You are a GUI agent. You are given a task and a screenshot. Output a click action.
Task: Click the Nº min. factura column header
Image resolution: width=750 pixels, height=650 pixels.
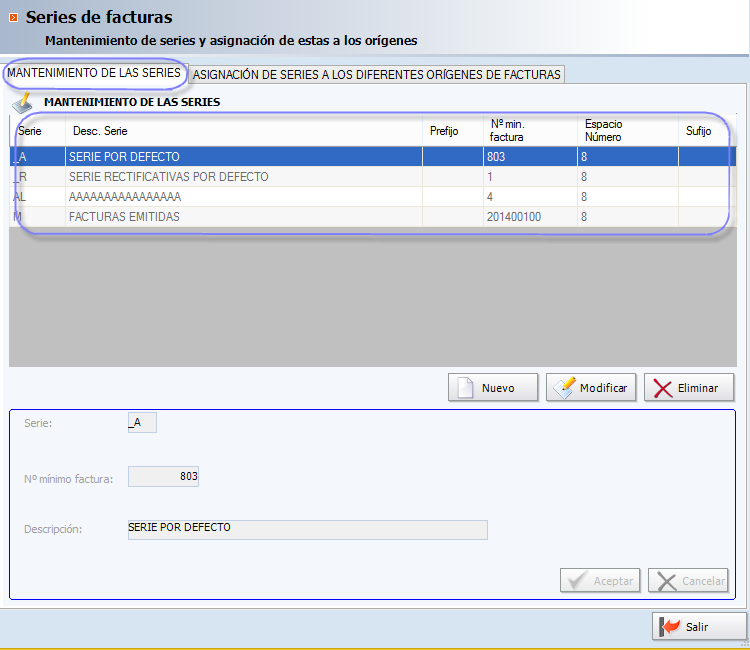pos(530,131)
